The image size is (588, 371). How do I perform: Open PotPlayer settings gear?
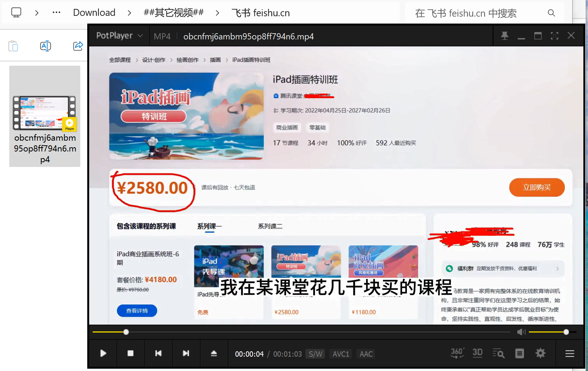[x=541, y=353]
